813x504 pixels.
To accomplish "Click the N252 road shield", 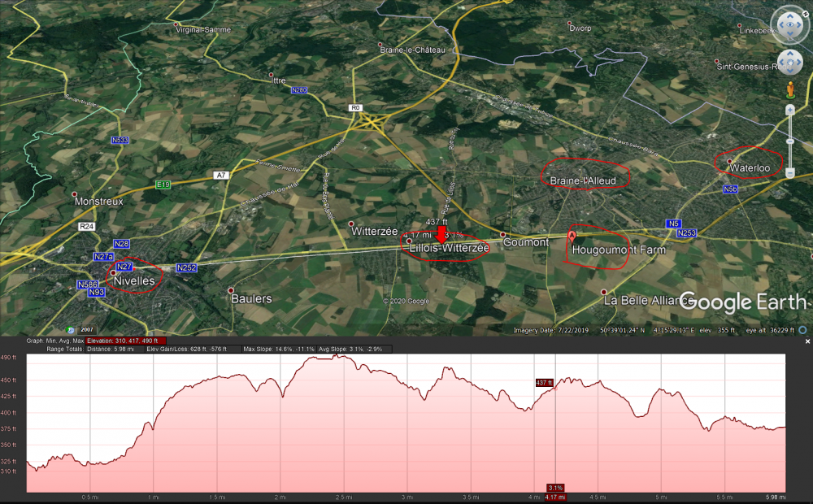I will coord(187,267).
